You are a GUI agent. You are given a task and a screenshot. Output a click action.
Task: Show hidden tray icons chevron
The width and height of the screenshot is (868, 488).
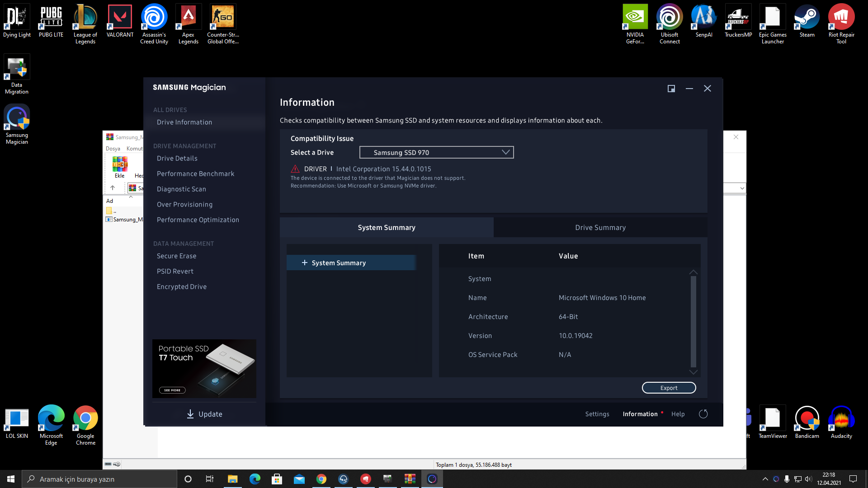click(x=765, y=479)
